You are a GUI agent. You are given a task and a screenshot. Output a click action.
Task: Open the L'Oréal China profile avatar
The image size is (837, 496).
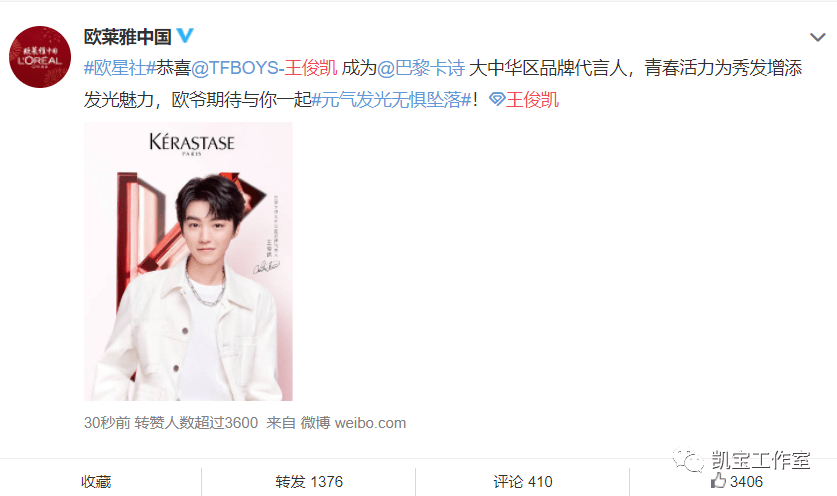[40, 57]
